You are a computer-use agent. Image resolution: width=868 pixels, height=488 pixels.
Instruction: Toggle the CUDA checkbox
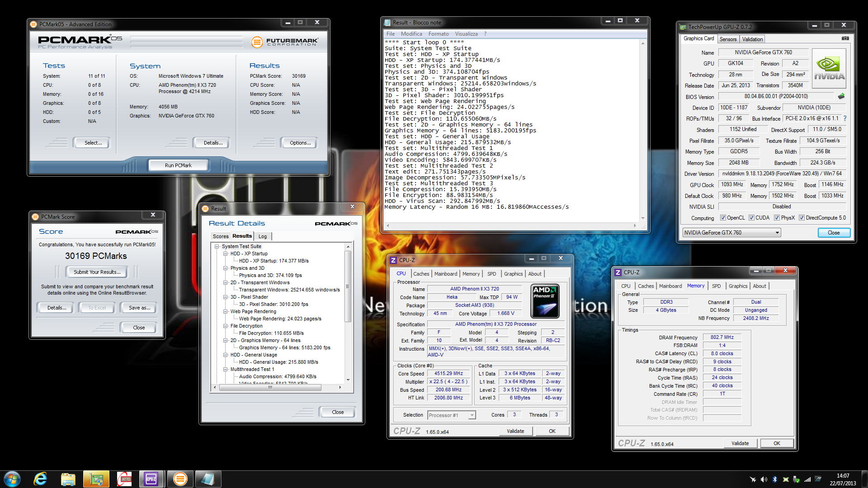click(751, 218)
